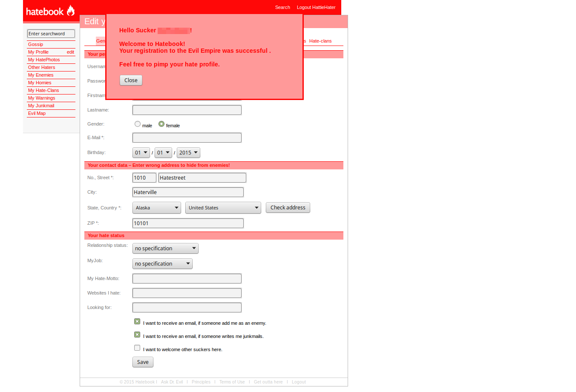Open My HatePhotos in sidebar

[44, 60]
